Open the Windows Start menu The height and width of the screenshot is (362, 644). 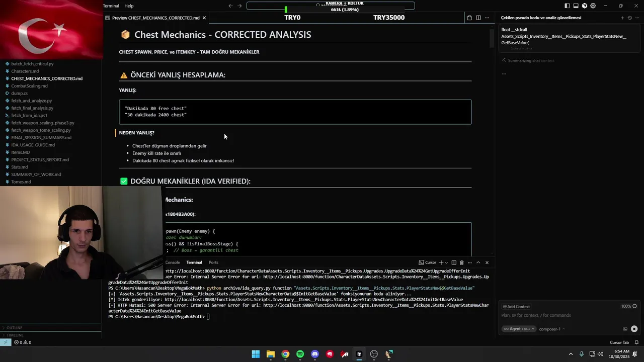coord(256,354)
